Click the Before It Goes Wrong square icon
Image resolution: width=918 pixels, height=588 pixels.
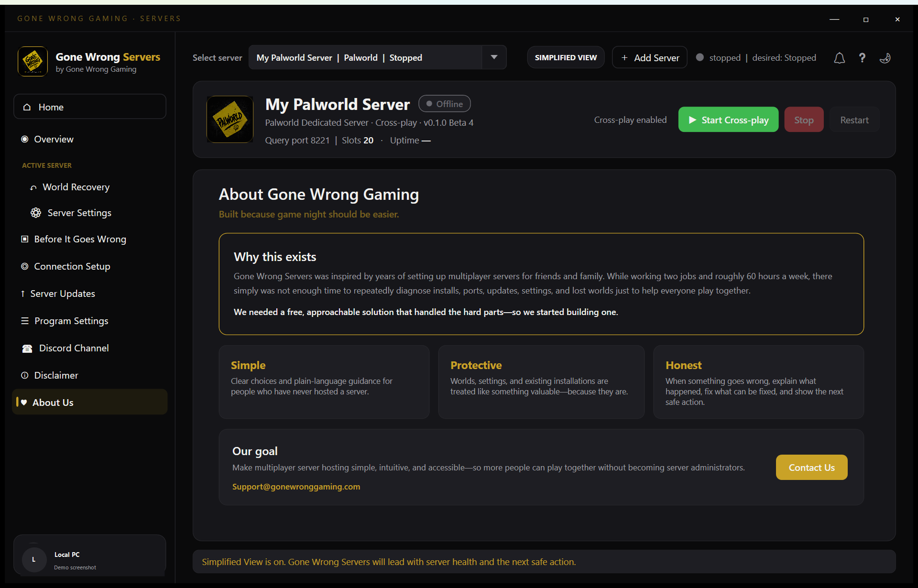tap(25, 239)
